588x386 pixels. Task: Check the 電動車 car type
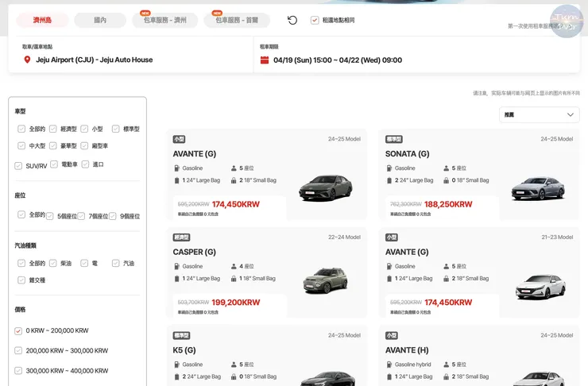click(x=54, y=164)
